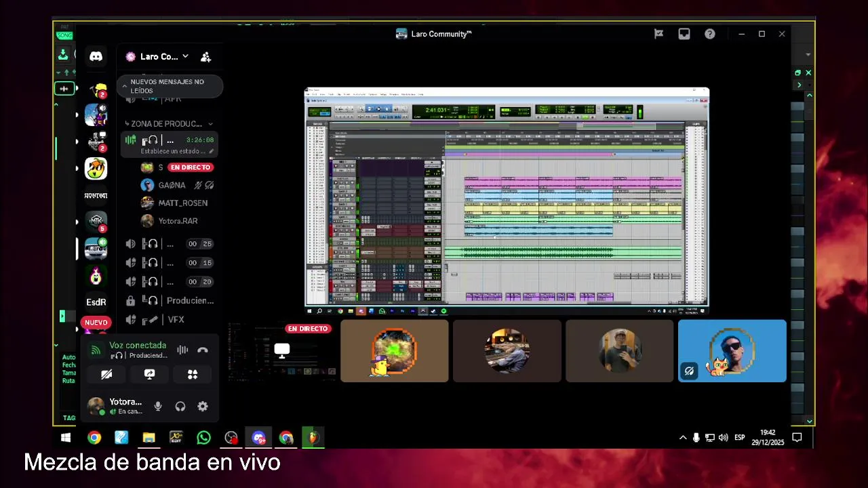Open the Windows Start menu

click(x=66, y=438)
